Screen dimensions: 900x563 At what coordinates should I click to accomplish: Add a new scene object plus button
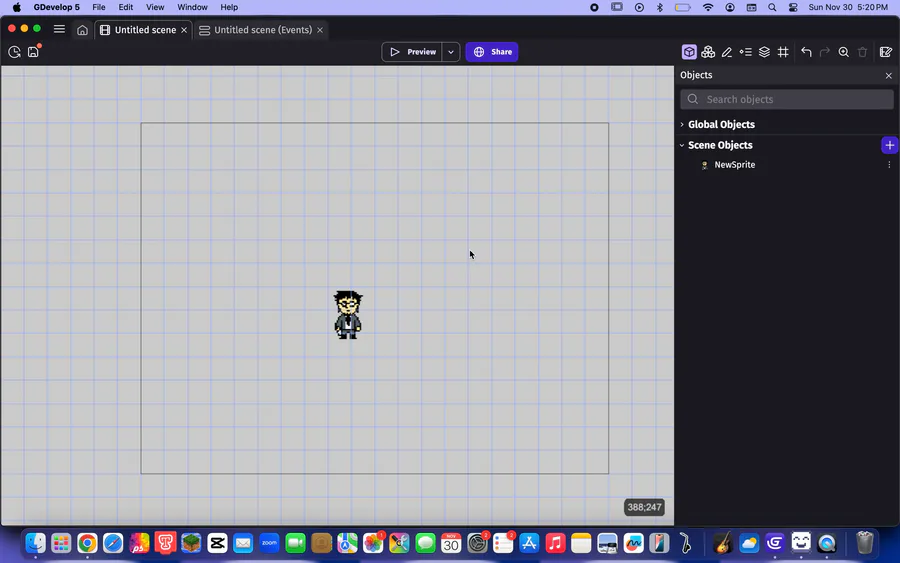click(x=889, y=145)
